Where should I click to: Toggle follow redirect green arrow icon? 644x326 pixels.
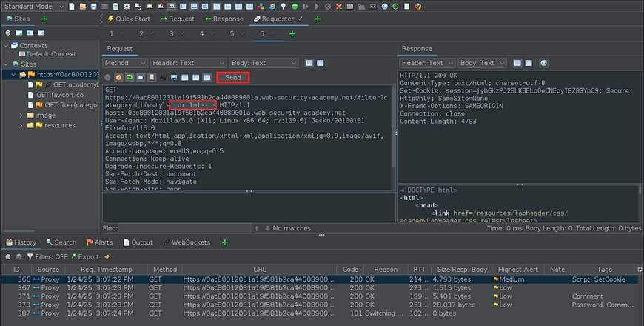click(x=130, y=77)
